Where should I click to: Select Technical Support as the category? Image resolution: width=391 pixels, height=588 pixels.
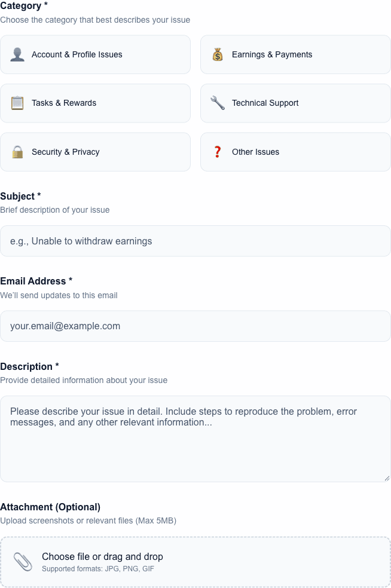(x=296, y=103)
